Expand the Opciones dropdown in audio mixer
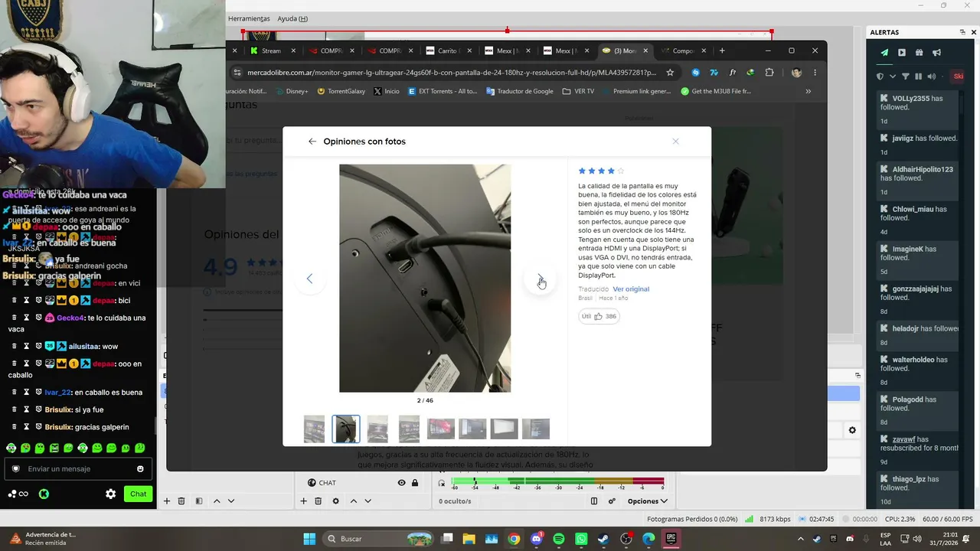The width and height of the screenshot is (980, 551). pyautogui.click(x=647, y=501)
